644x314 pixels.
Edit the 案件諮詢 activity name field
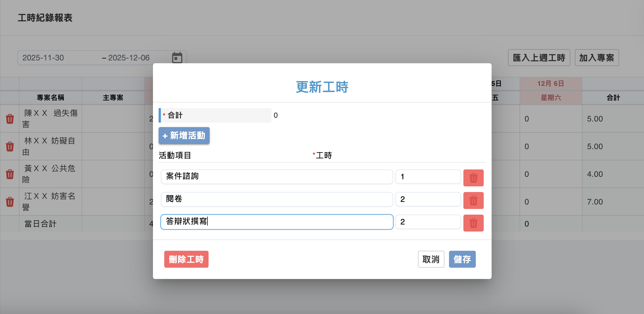pyautogui.click(x=277, y=176)
